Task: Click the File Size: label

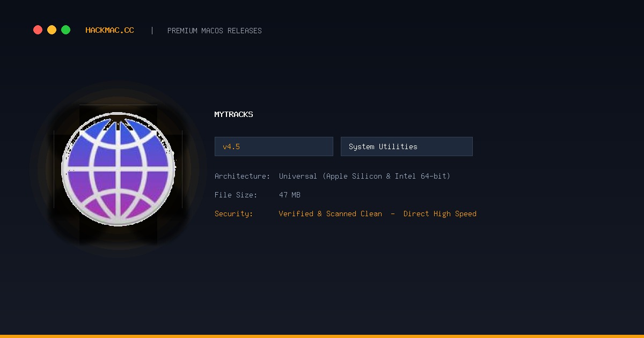Action: point(236,195)
